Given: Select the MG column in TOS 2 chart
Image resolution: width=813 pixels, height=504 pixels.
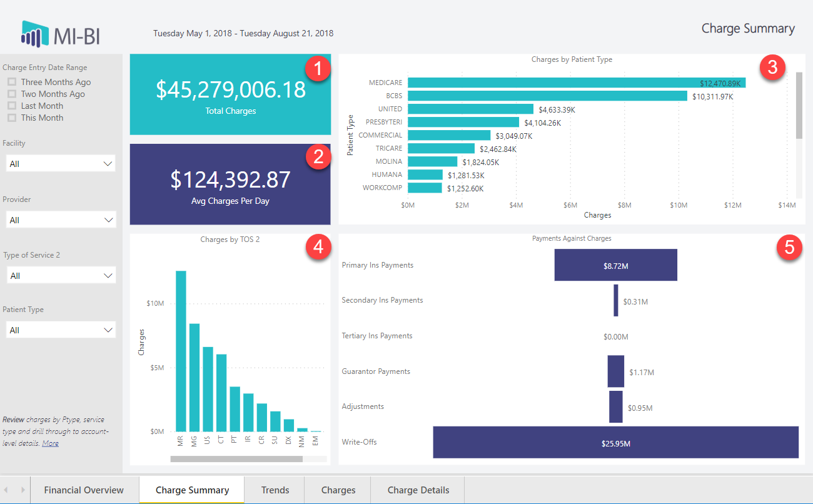Looking at the screenshot, I should [x=194, y=378].
